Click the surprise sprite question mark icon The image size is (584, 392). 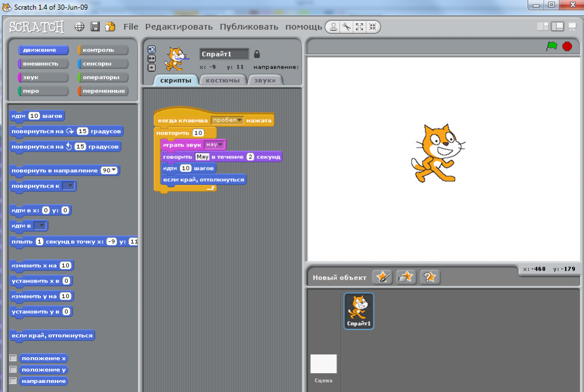[x=428, y=277]
